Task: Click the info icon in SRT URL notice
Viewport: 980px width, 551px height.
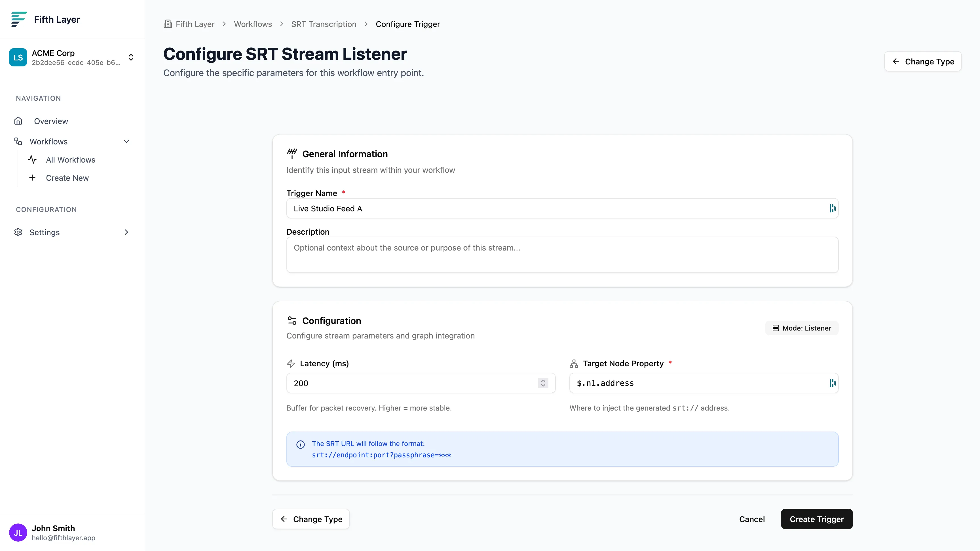Action: pos(301,444)
